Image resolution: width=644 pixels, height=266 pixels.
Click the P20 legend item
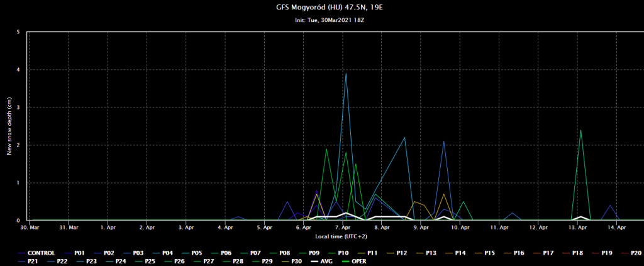coord(634,253)
